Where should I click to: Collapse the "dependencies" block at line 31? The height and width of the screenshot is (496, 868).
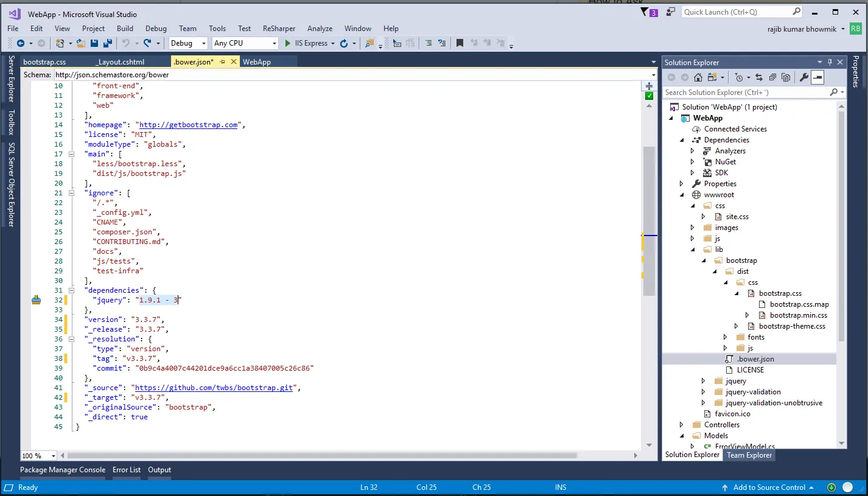click(x=71, y=290)
